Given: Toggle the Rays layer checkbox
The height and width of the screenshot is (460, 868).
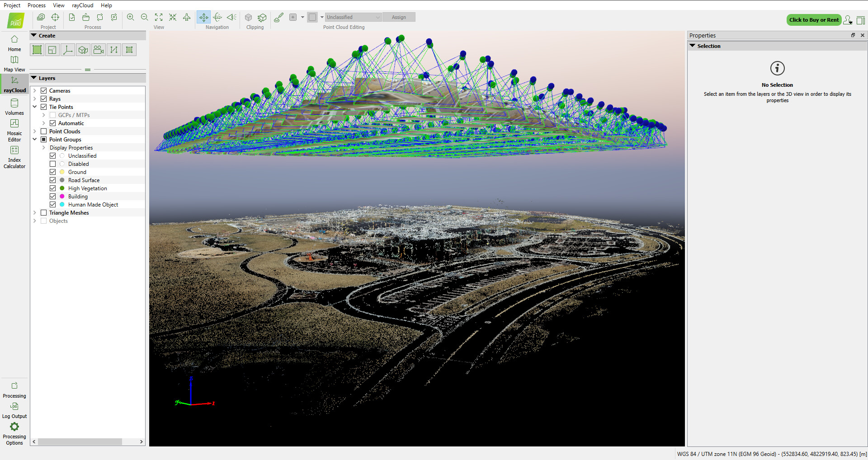Looking at the screenshot, I should (x=44, y=99).
